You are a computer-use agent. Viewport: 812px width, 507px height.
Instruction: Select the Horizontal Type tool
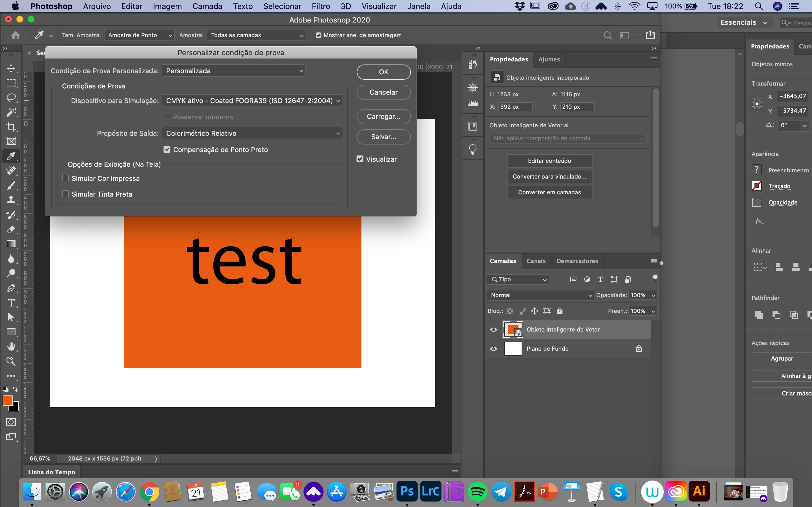11,303
